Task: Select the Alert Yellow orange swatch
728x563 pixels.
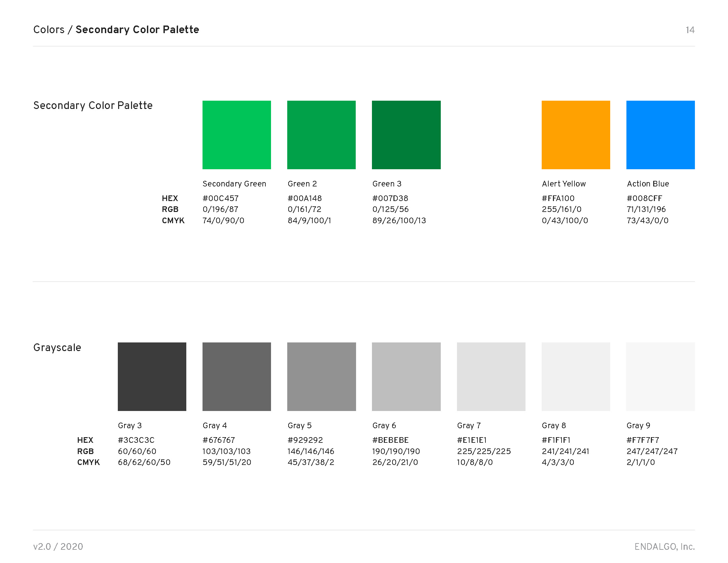Action: tap(575, 135)
